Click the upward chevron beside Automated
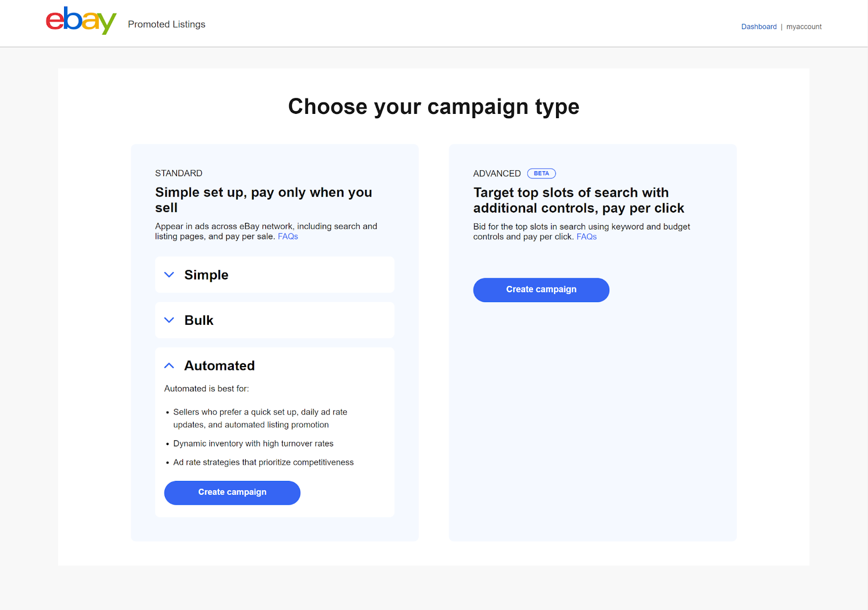This screenshot has width=868, height=610. pyautogui.click(x=169, y=365)
